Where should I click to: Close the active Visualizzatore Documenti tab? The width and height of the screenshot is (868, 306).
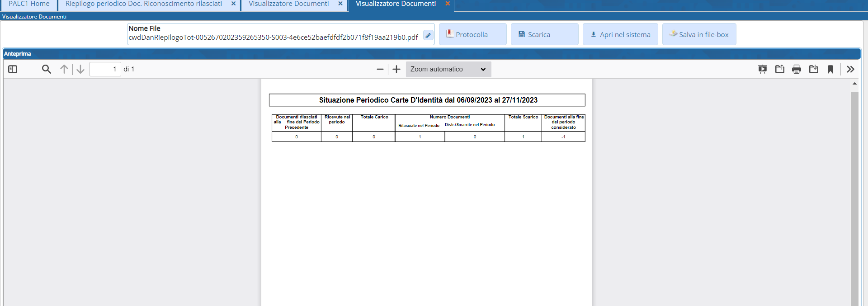point(448,4)
